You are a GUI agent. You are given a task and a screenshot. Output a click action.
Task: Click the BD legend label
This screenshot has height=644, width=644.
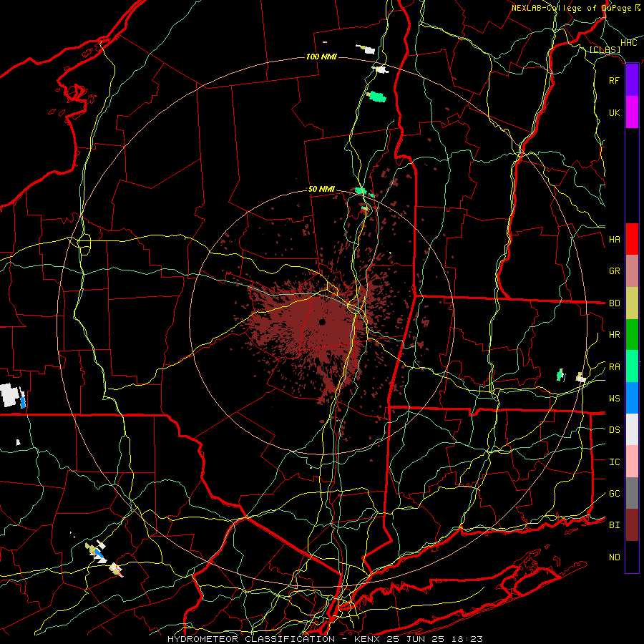[x=614, y=303]
